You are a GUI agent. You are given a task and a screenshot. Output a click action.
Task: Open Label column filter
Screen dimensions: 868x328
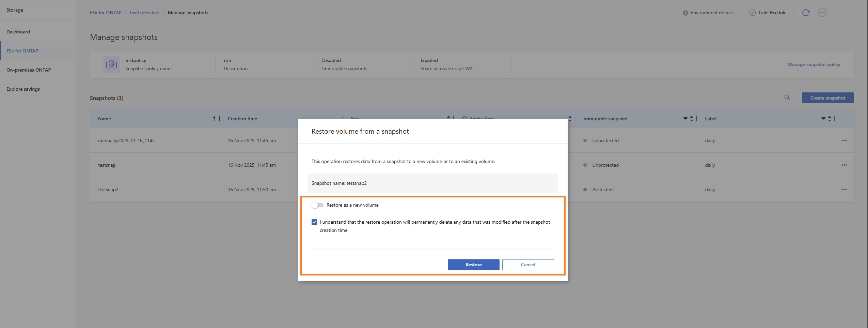click(x=823, y=119)
